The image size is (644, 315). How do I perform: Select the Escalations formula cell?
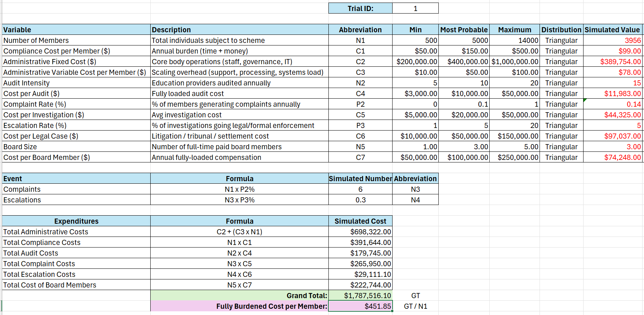[239, 200]
